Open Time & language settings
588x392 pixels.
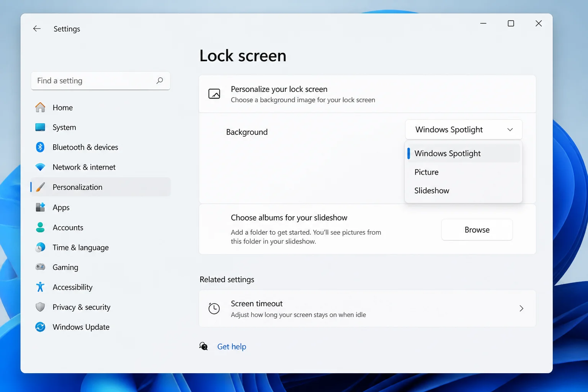pyautogui.click(x=101, y=247)
